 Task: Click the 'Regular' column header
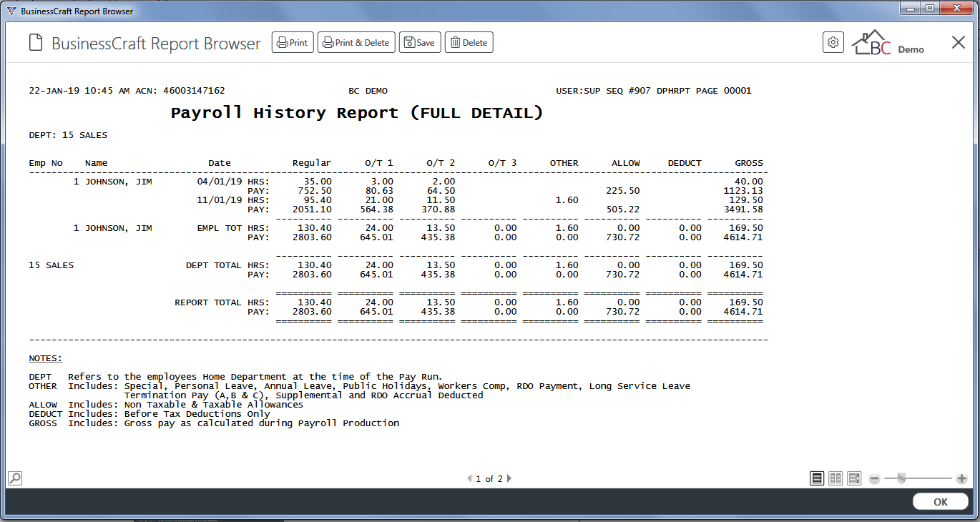[312, 163]
